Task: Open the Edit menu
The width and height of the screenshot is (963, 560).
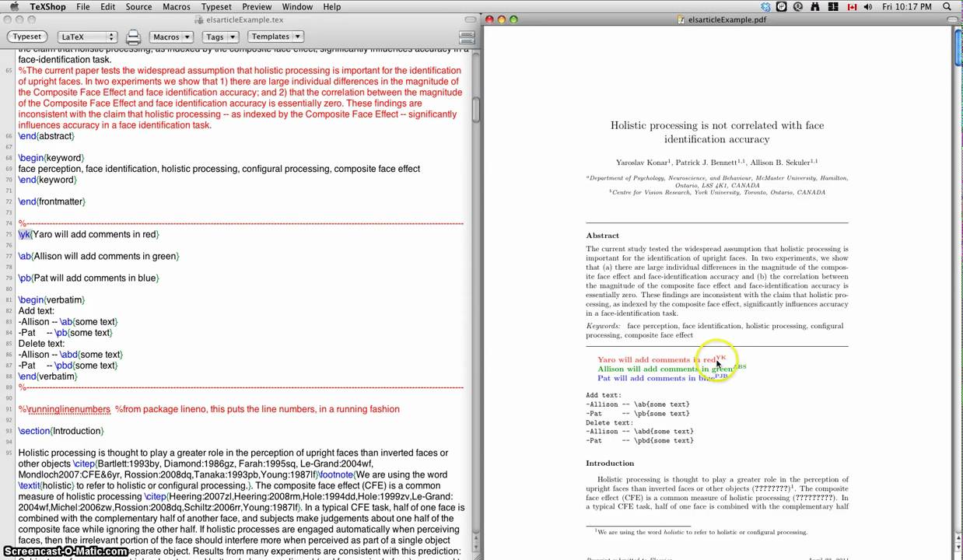Action: pyautogui.click(x=107, y=7)
